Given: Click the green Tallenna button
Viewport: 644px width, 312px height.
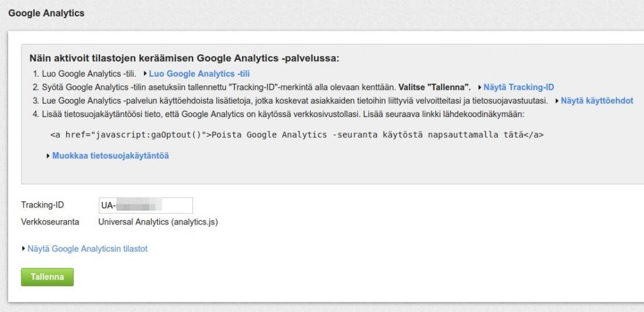Looking at the screenshot, I should click(x=47, y=277).
